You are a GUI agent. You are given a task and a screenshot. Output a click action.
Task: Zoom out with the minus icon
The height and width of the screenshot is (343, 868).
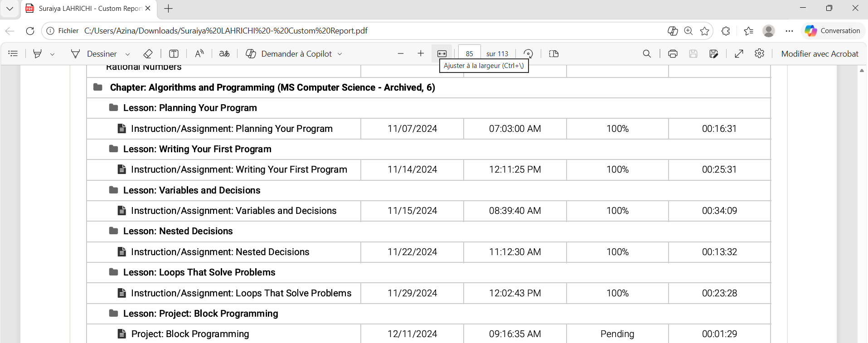point(400,53)
